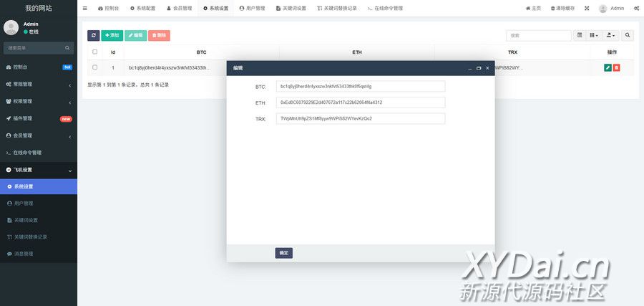This screenshot has height=306, width=644.
Task: Click the 确定 button in dialog
Action: 284,253
